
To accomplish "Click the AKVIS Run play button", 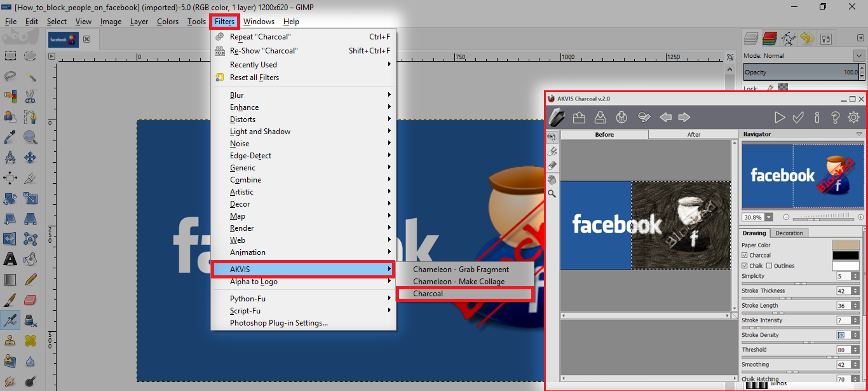I will click(x=780, y=117).
